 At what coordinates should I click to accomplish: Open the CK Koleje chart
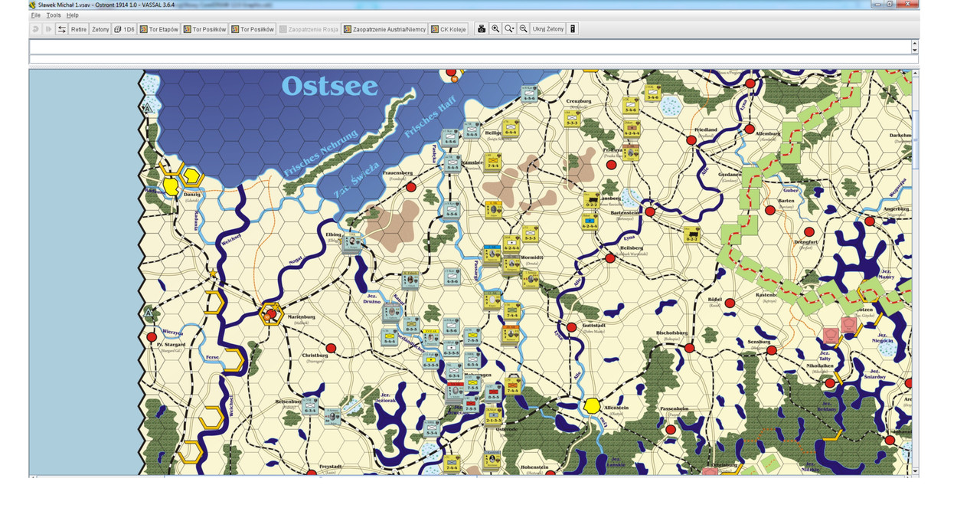tap(449, 29)
